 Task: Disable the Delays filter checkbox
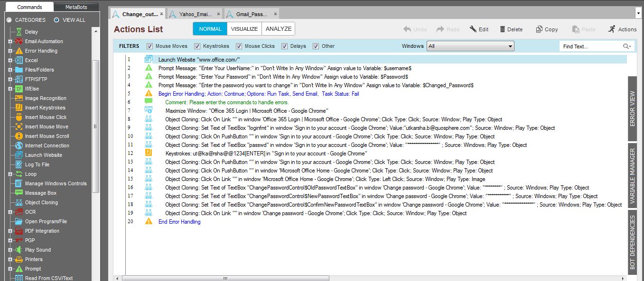tap(285, 46)
